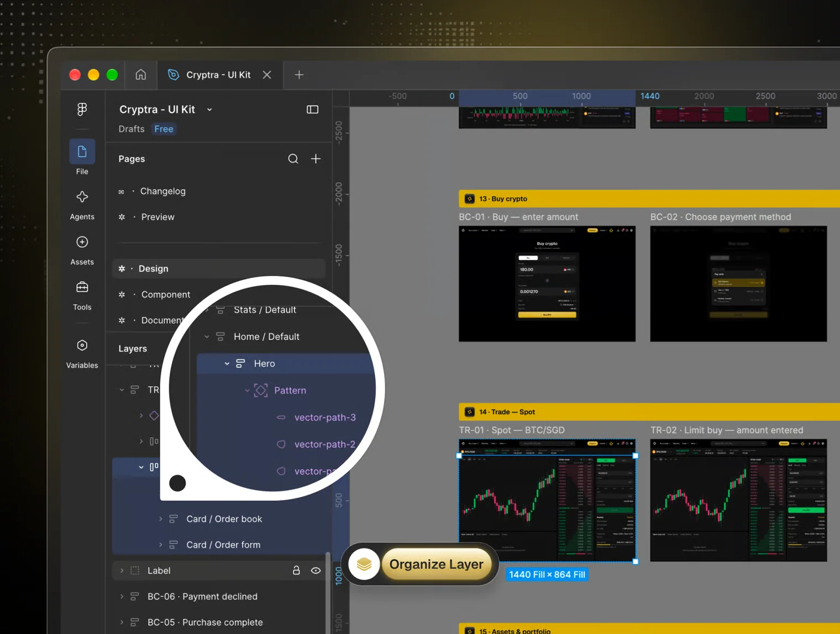Expand the Card / Order book layer
Image resolution: width=840 pixels, height=634 pixels.
click(x=161, y=519)
